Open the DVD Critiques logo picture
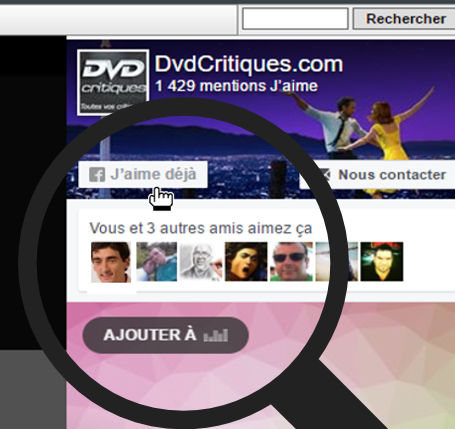 tap(113, 83)
